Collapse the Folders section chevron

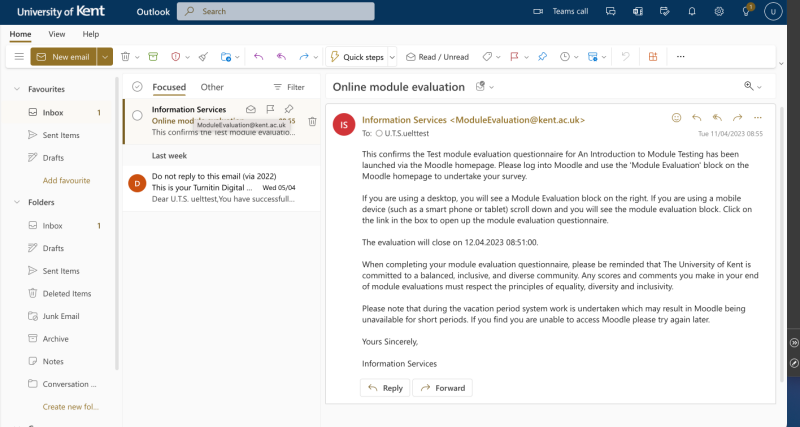coord(17,202)
